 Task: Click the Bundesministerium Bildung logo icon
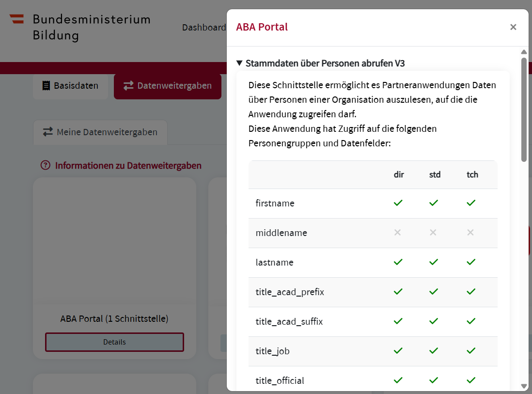16,19
